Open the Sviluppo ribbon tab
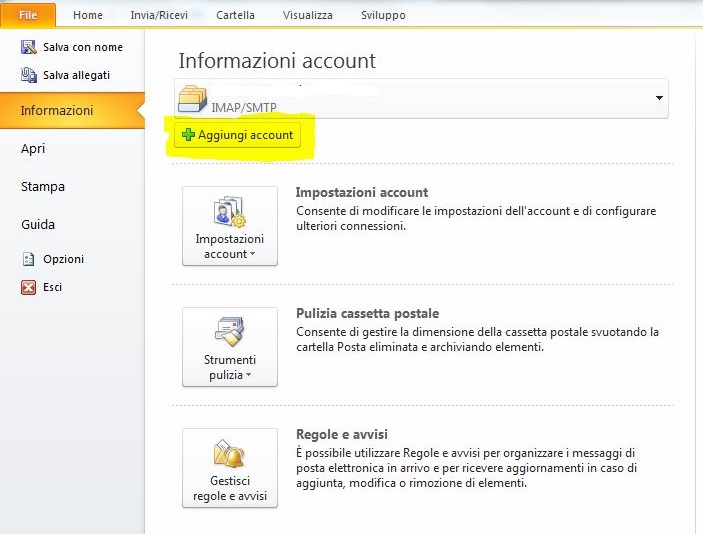Viewport: 703px width, 534px height. 383,15
